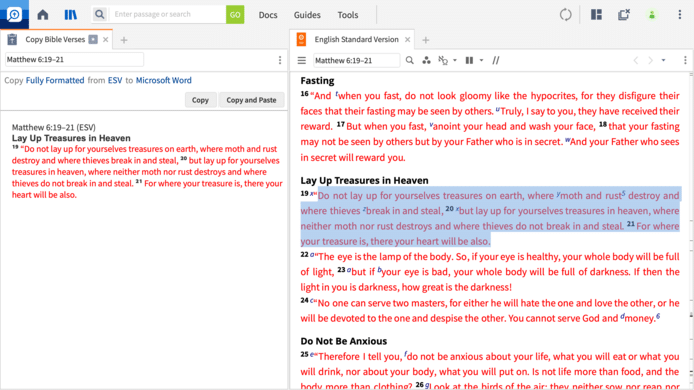Click the close all panels icon

click(624, 15)
